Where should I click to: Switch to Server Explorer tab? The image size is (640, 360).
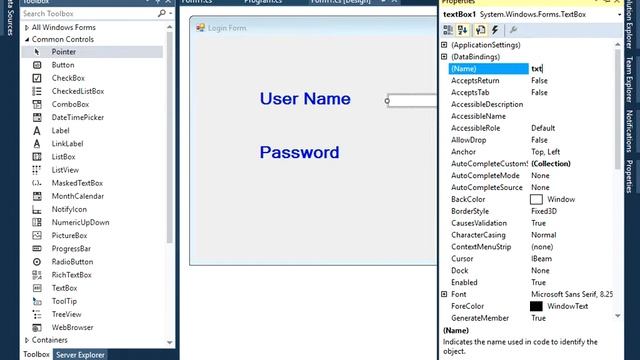[80, 355]
